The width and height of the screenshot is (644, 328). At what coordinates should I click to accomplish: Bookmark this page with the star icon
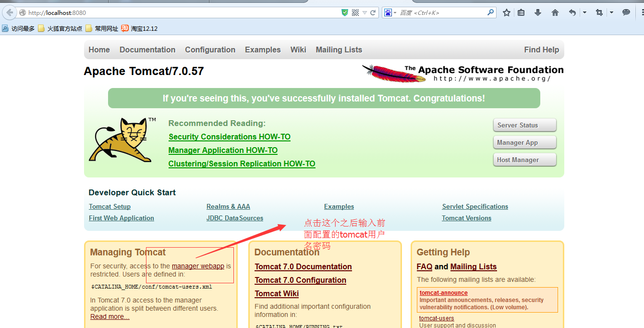click(x=506, y=13)
